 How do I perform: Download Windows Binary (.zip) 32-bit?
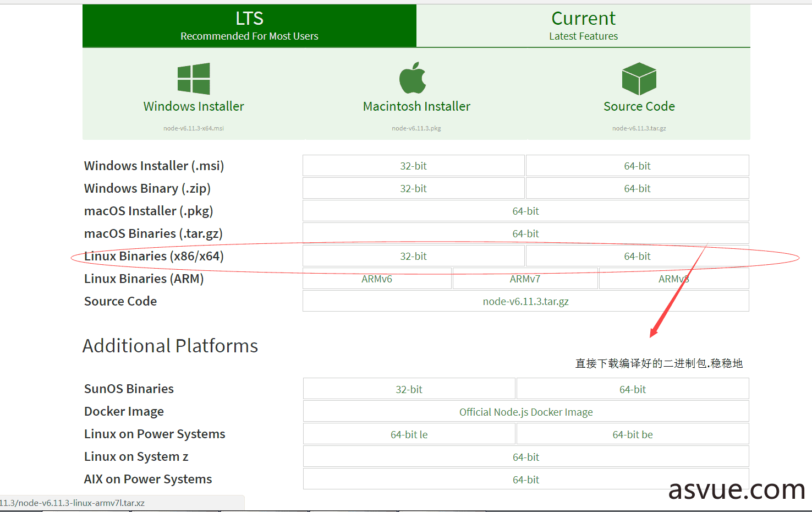click(413, 188)
